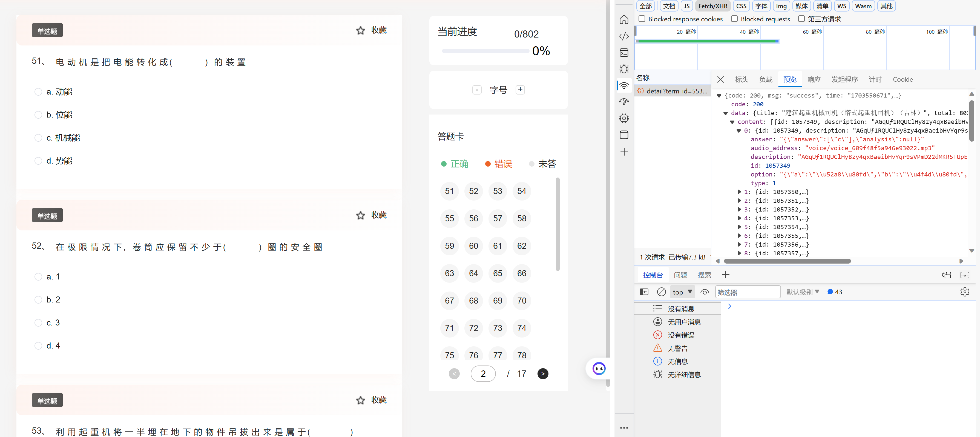Click the star icon for question 51

tap(360, 30)
